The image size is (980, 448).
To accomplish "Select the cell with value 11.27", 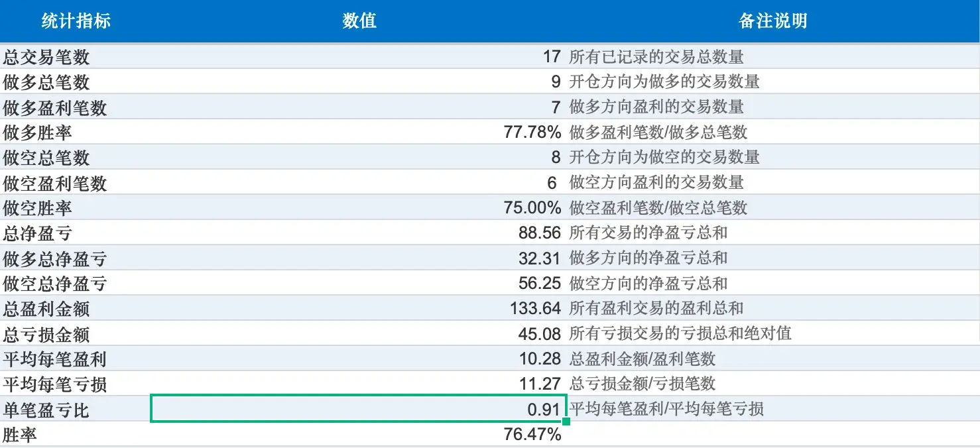I will point(359,384).
